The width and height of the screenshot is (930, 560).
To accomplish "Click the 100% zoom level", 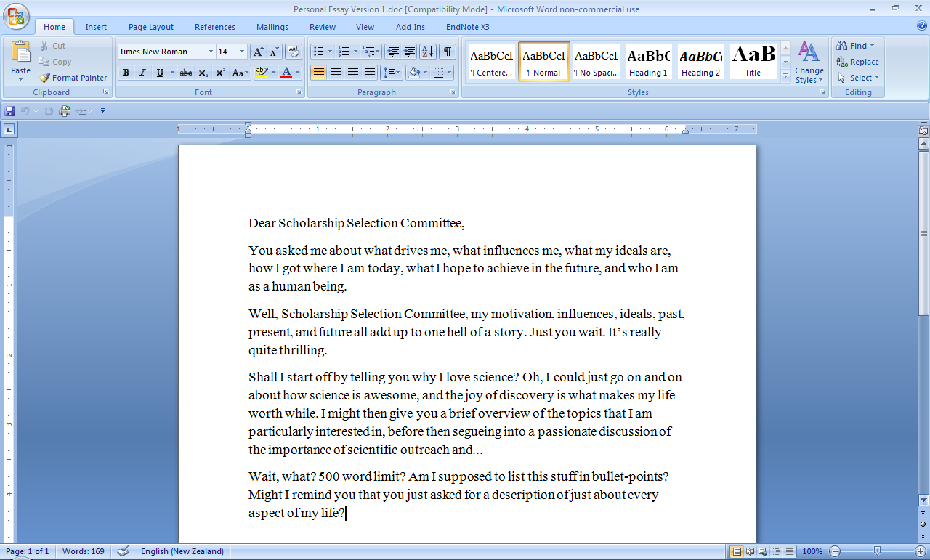I will click(x=812, y=551).
